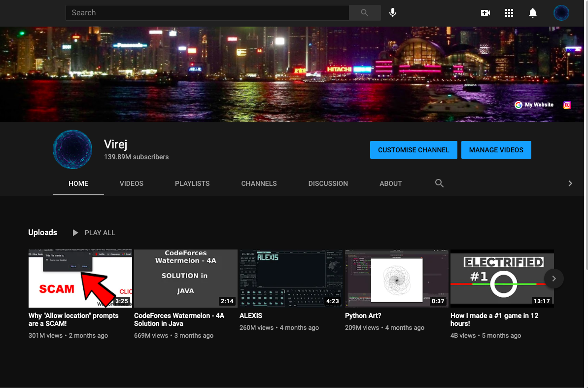Open the account avatar menu
Screen dimensions: 588x388
[561, 13]
